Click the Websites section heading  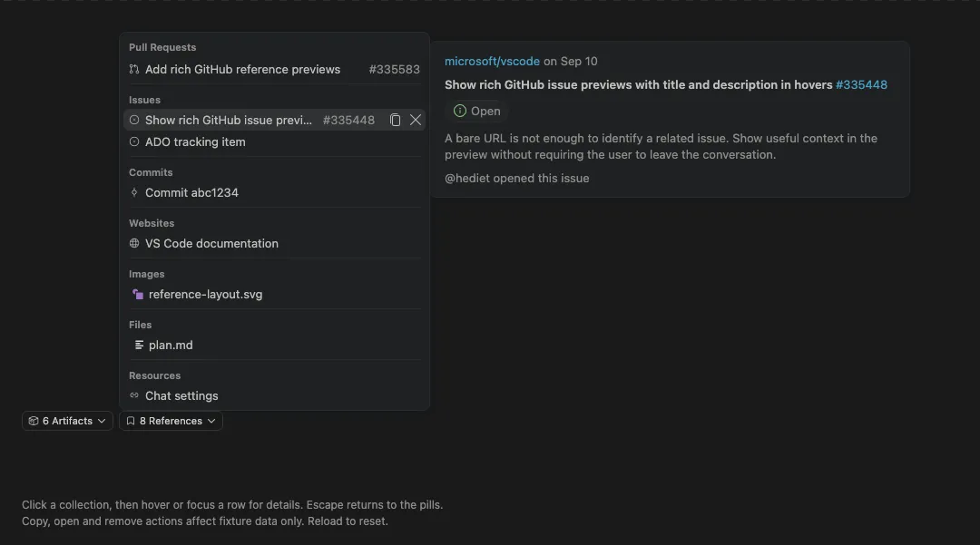click(152, 223)
